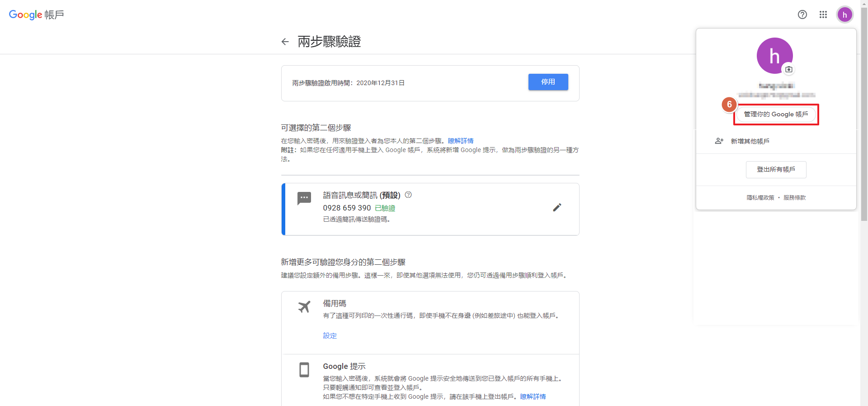Viewport: 868px width, 406px height.
Task: Click 瞭解詳情 link under 可選擇的第二個步驟
Action: [x=461, y=141]
